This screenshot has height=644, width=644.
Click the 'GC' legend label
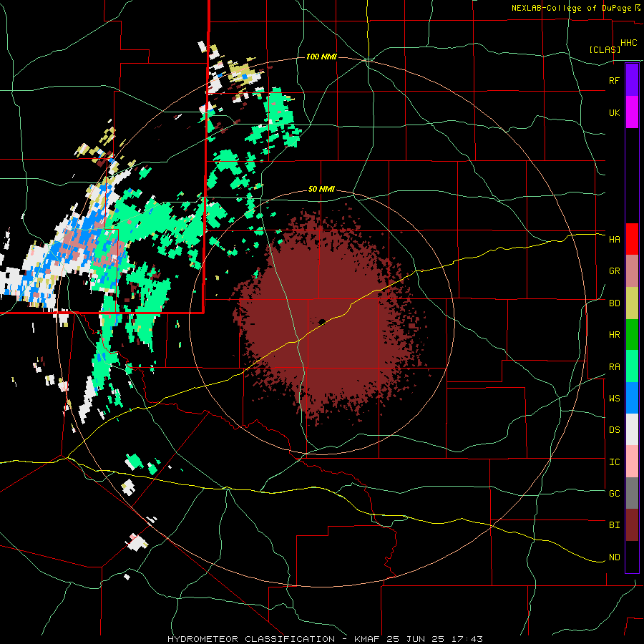pos(614,494)
